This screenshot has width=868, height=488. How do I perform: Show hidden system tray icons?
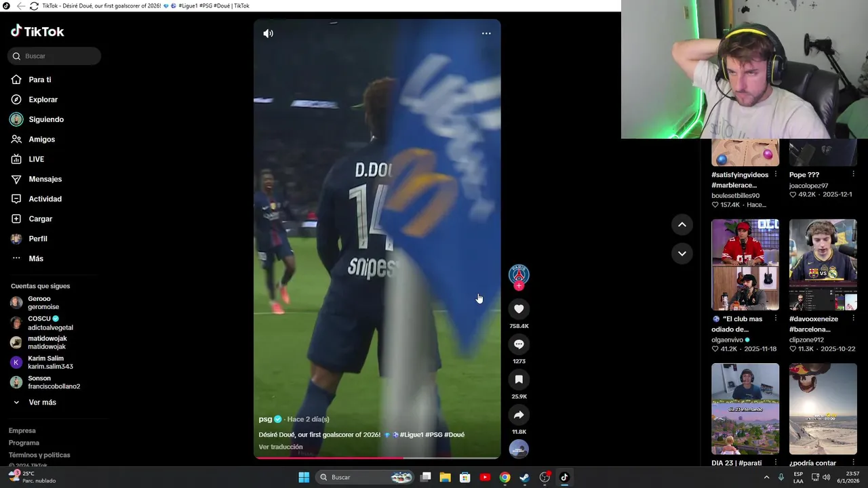(767, 477)
